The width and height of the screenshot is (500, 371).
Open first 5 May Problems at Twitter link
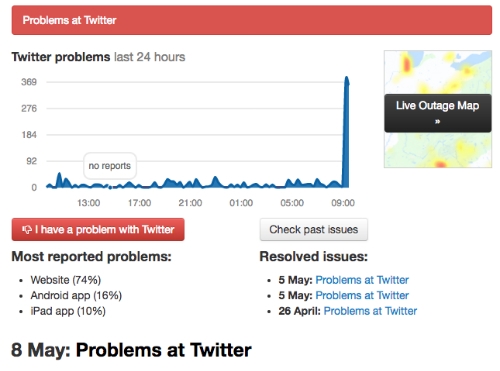click(x=362, y=280)
